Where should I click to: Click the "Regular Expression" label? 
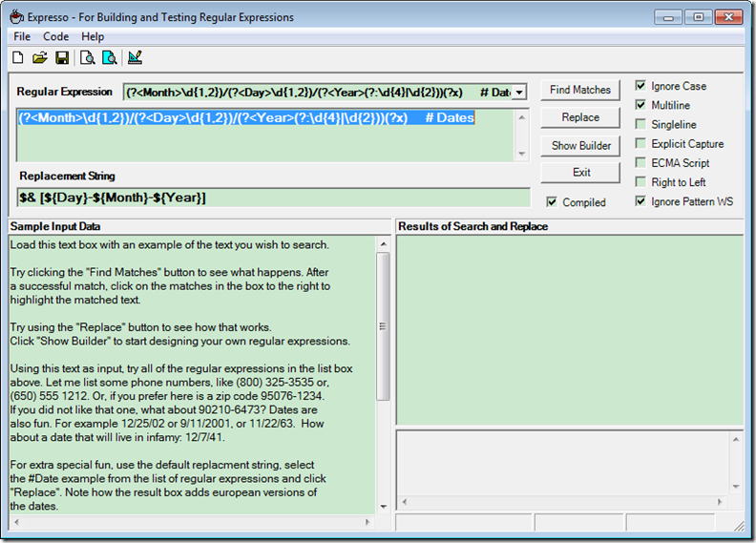[x=64, y=92]
